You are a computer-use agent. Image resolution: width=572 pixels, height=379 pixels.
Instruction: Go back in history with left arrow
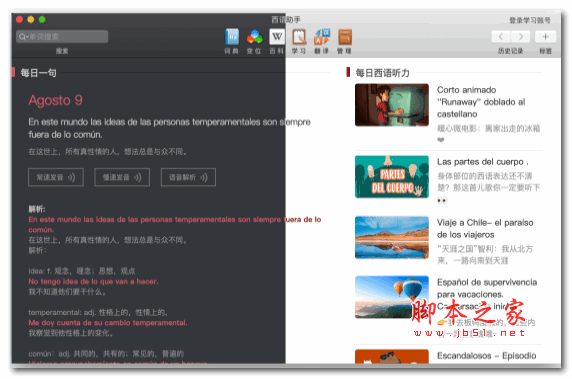[501, 36]
